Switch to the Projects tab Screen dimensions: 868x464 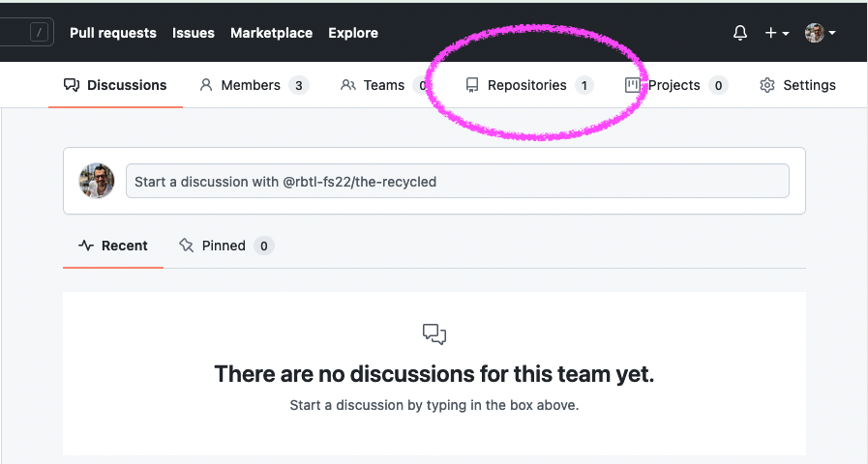coord(673,85)
